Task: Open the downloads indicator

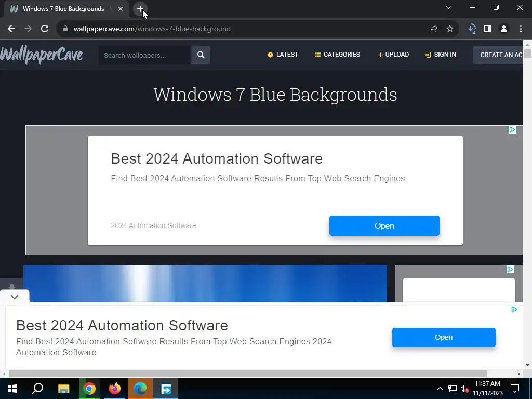Action: click(472, 29)
